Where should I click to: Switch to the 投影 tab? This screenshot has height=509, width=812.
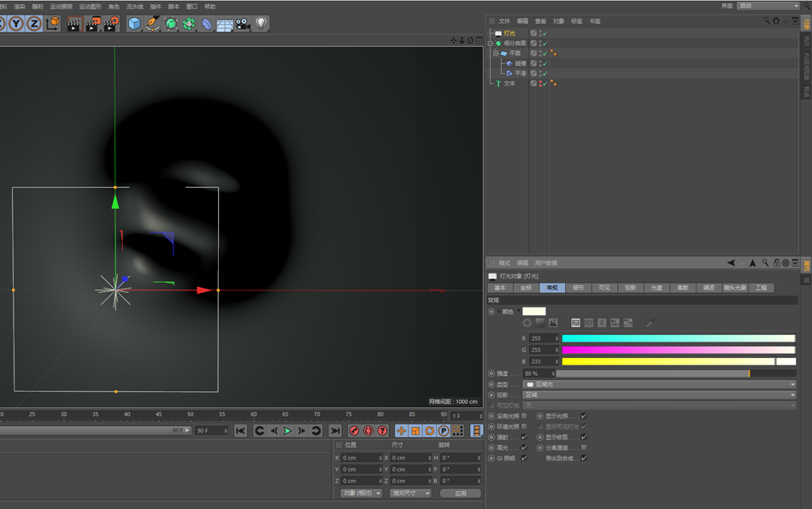click(x=630, y=288)
